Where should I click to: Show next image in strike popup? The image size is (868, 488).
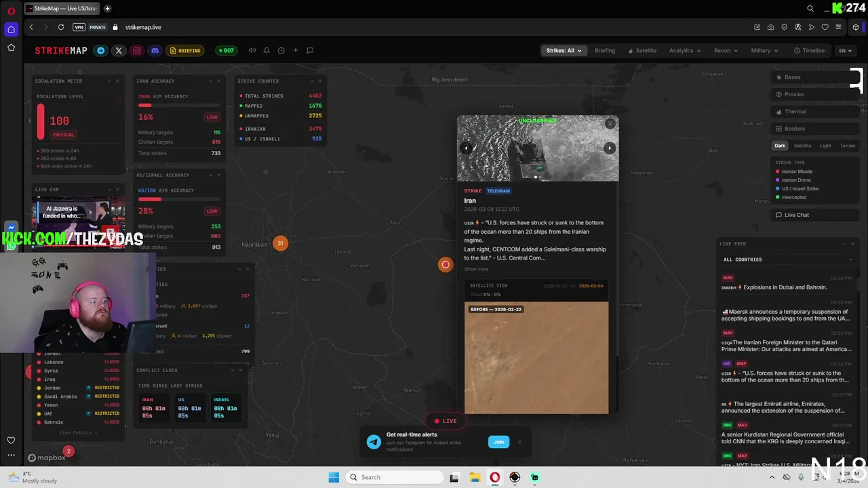coord(609,148)
